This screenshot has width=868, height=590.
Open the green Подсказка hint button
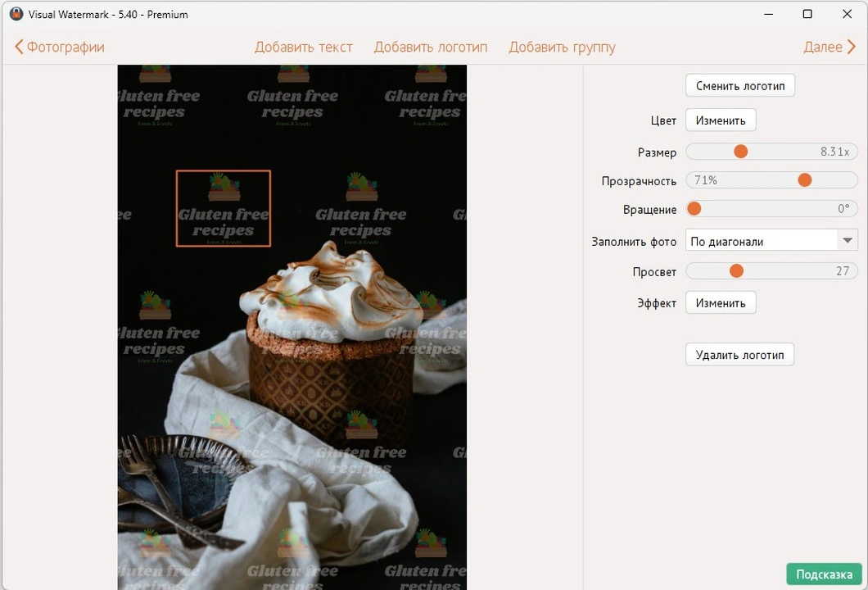point(824,574)
